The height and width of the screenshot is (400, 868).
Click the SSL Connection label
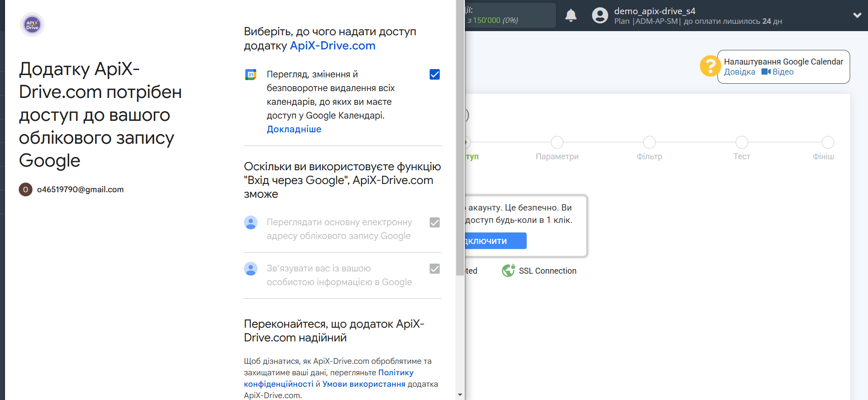tap(548, 271)
